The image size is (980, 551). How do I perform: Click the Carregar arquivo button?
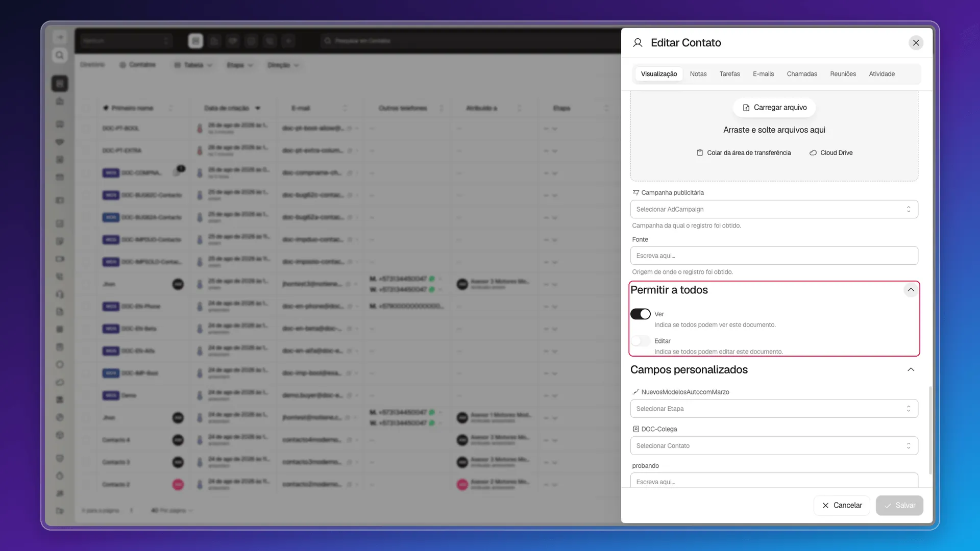(774, 108)
